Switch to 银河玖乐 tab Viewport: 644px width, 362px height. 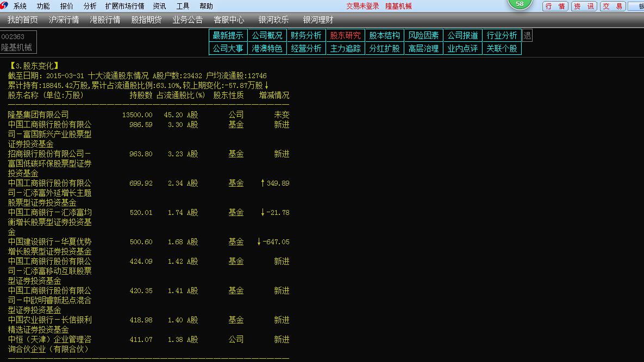click(273, 20)
